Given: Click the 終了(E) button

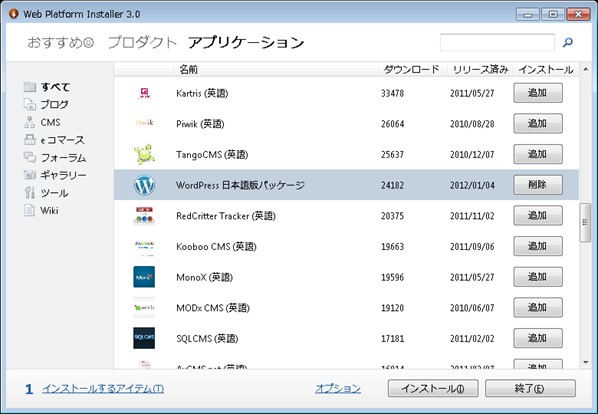Looking at the screenshot, I should pyautogui.click(x=530, y=388).
